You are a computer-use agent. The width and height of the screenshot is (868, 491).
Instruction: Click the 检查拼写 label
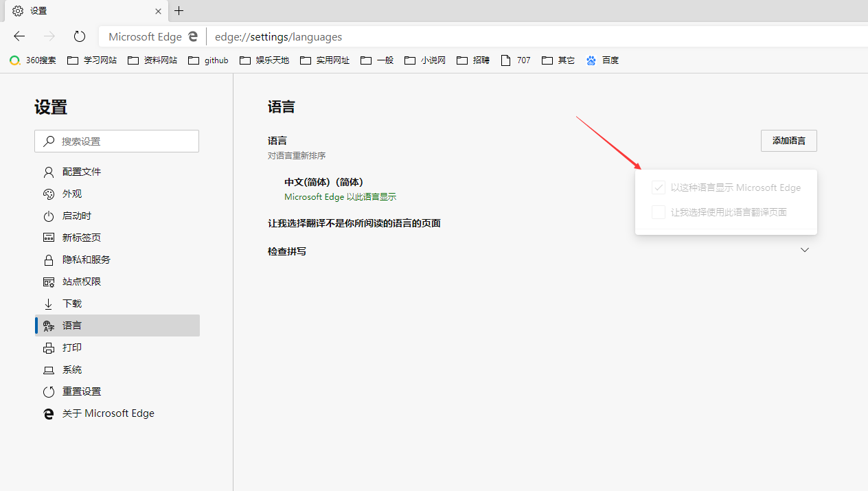point(287,251)
